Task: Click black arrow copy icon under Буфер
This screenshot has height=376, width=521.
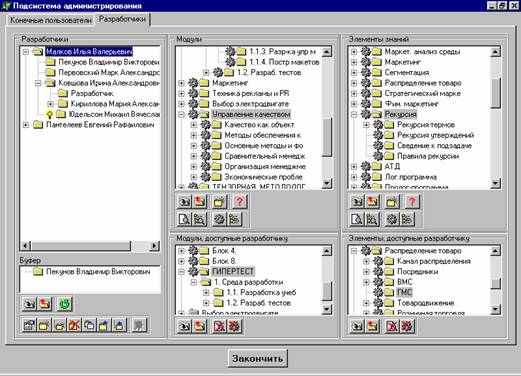Action: (29, 304)
